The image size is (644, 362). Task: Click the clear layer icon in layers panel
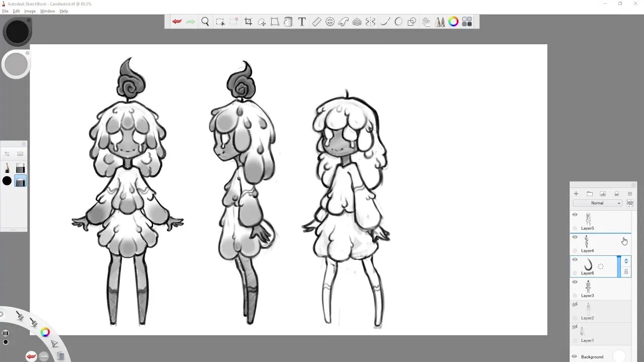tap(616, 194)
